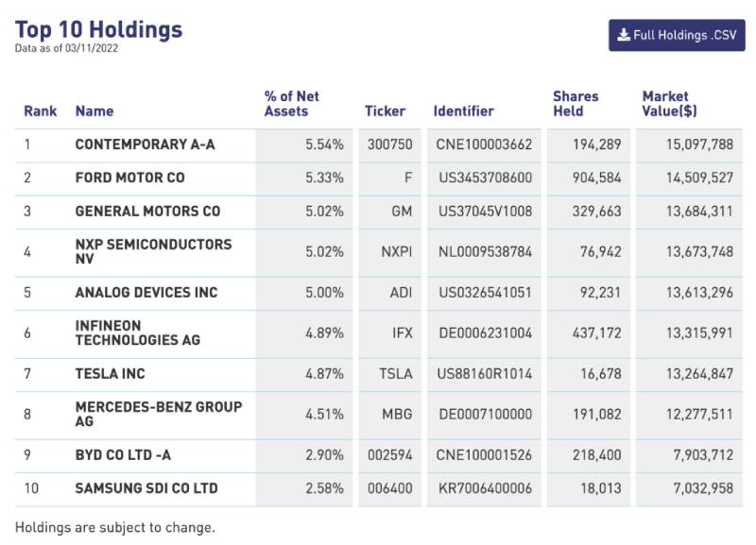756x545 pixels.
Task: Select the Identifier column header
Action: click(x=463, y=111)
